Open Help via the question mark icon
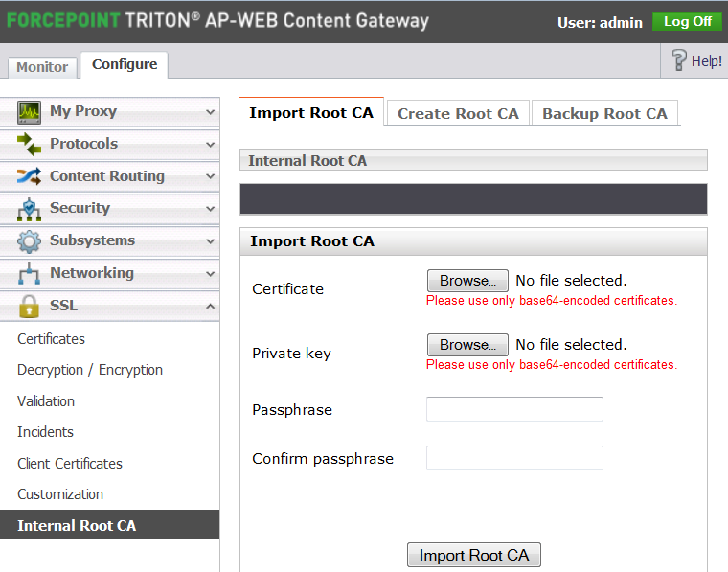The image size is (728, 572). coord(679,60)
